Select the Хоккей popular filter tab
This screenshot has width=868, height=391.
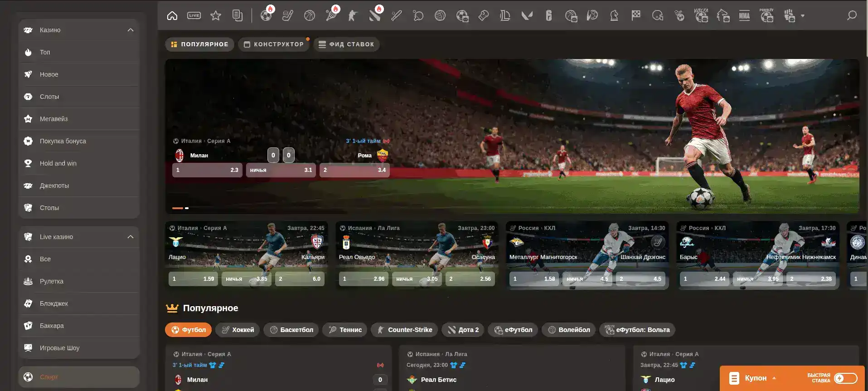[x=238, y=330]
